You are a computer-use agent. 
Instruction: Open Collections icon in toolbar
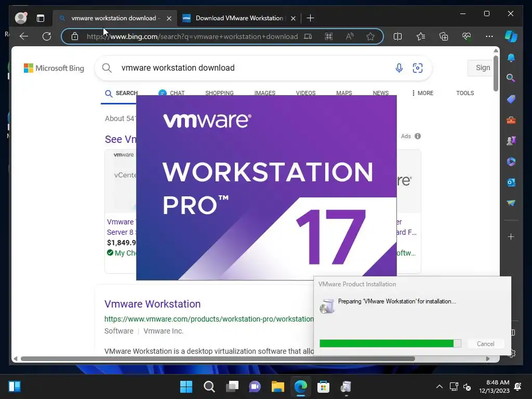[444, 36]
